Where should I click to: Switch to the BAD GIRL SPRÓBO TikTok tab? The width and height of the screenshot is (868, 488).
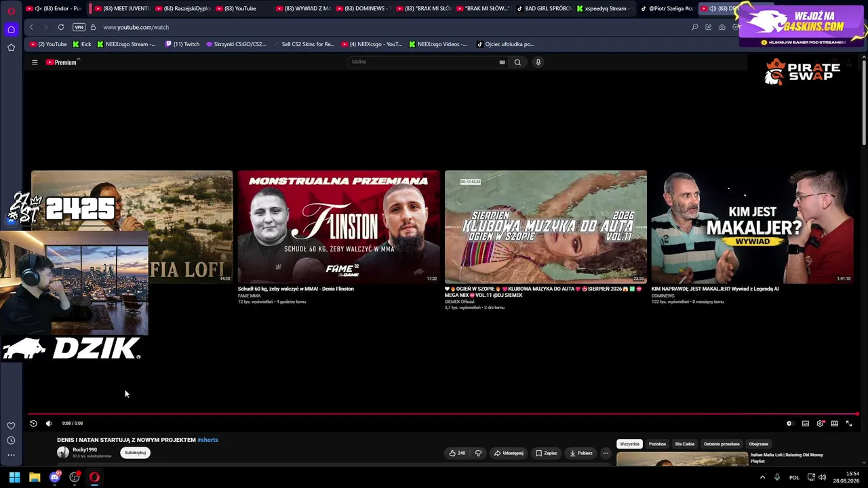(x=543, y=9)
